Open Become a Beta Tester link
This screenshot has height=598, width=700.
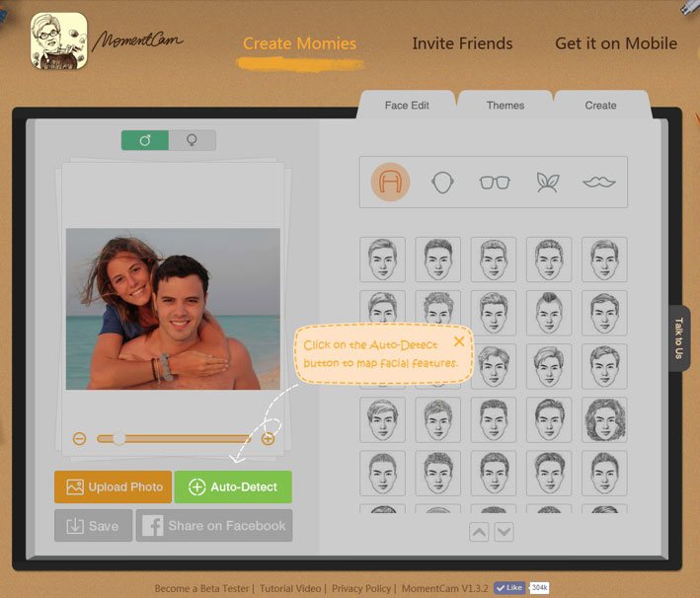[x=201, y=588]
